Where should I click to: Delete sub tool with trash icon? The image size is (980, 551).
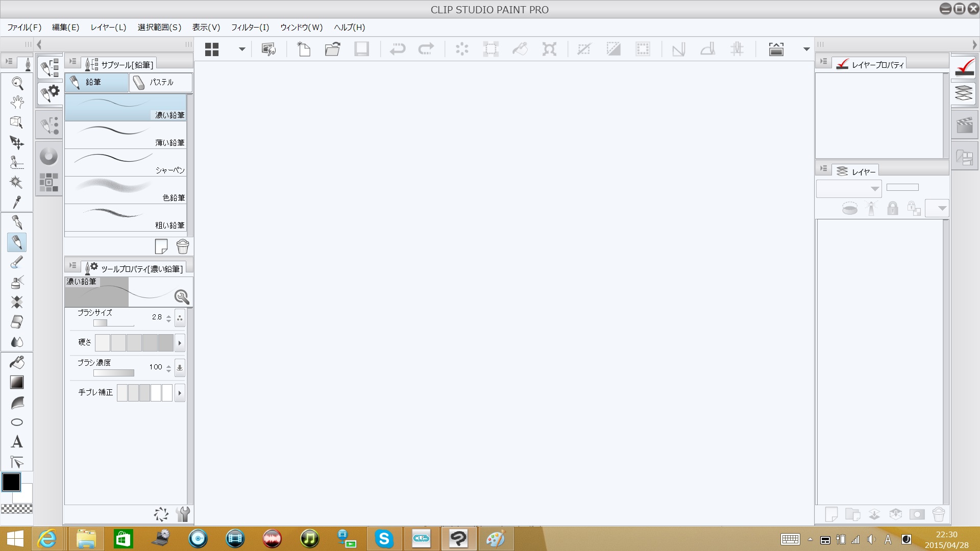182,247
